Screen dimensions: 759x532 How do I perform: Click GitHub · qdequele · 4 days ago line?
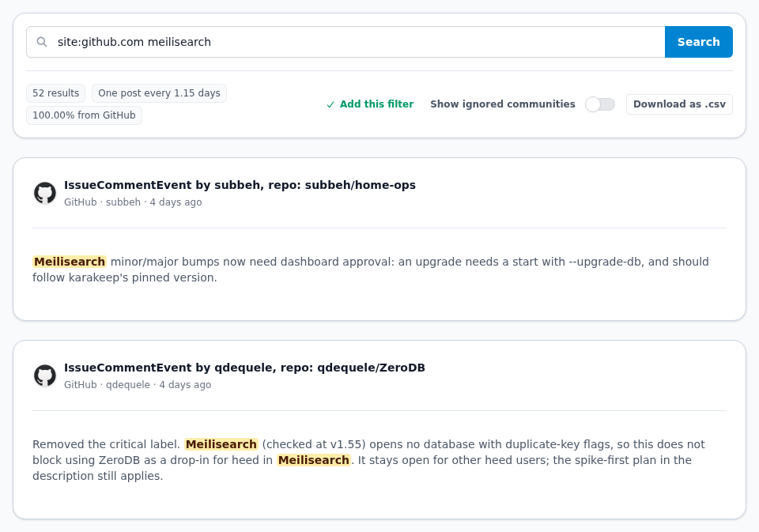138,384
